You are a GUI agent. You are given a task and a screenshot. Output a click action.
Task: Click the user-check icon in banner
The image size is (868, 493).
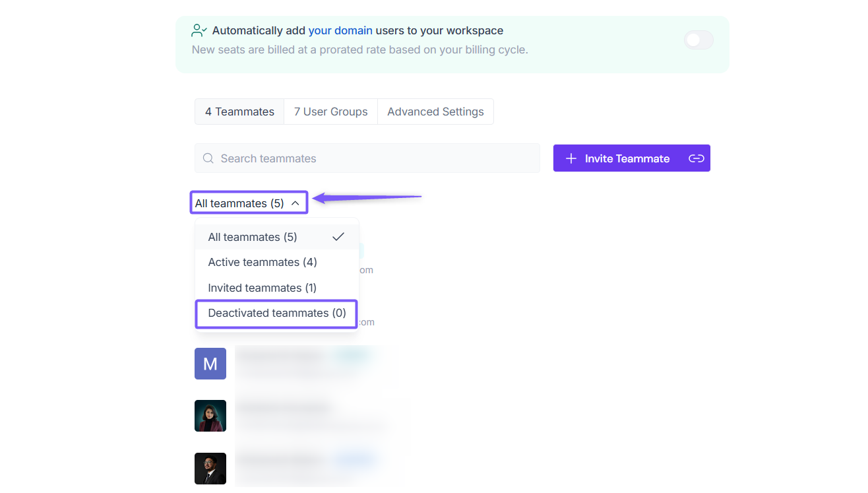tap(199, 30)
